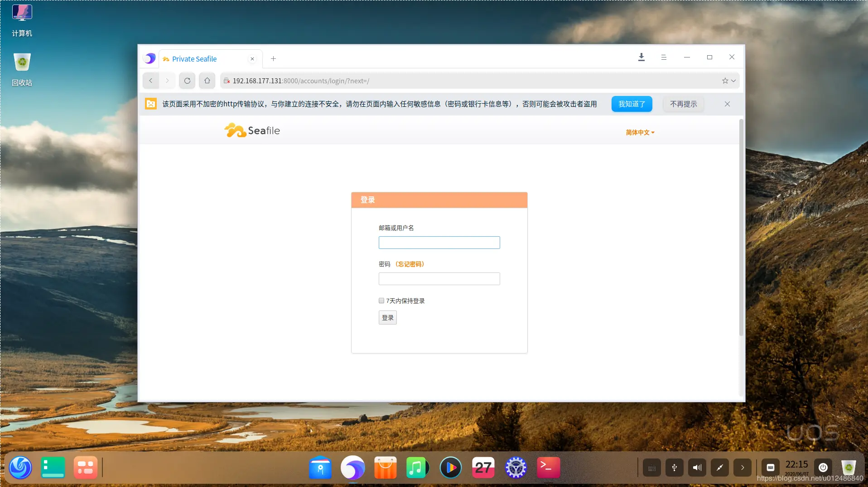Open the volume control in system tray
The width and height of the screenshot is (868, 487).
click(x=696, y=468)
